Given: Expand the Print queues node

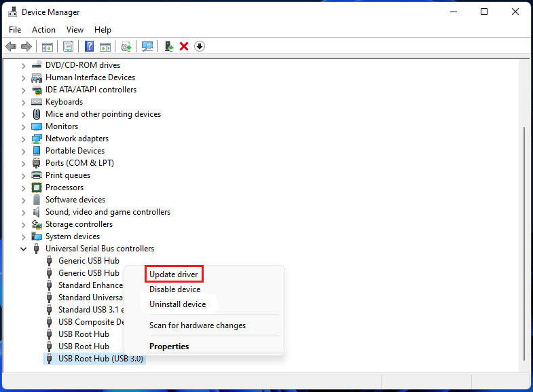Looking at the screenshot, I should point(23,176).
